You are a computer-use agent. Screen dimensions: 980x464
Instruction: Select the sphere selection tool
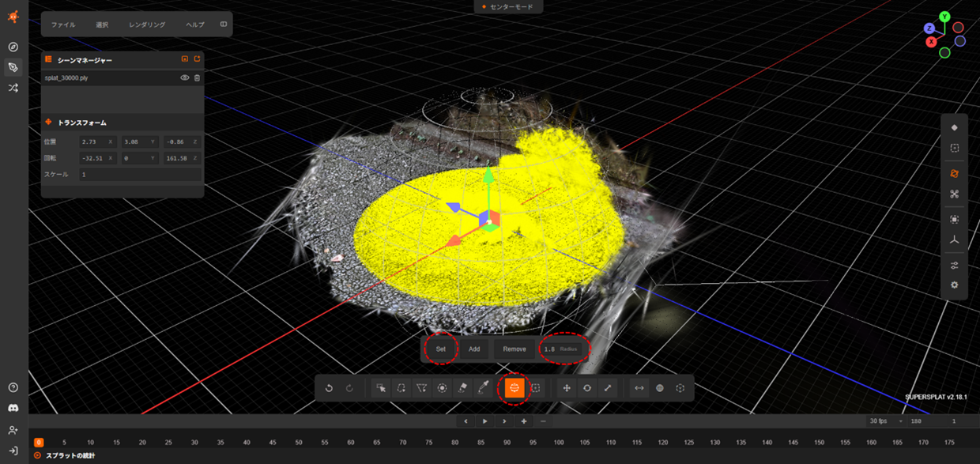pyautogui.click(x=514, y=387)
